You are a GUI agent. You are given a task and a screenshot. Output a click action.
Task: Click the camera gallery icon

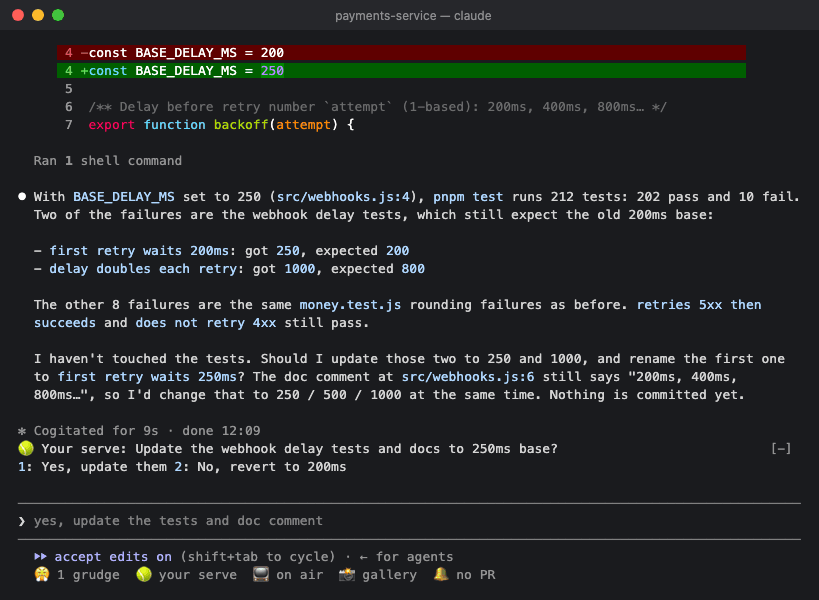347,574
